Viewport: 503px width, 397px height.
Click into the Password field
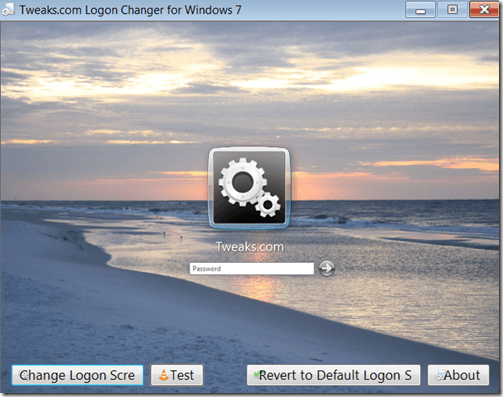pyautogui.click(x=252, y=269)
